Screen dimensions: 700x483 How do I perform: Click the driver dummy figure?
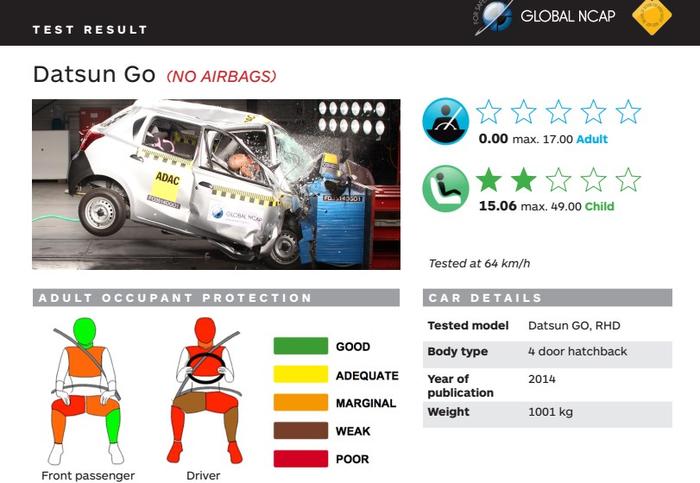coord(207,390)
